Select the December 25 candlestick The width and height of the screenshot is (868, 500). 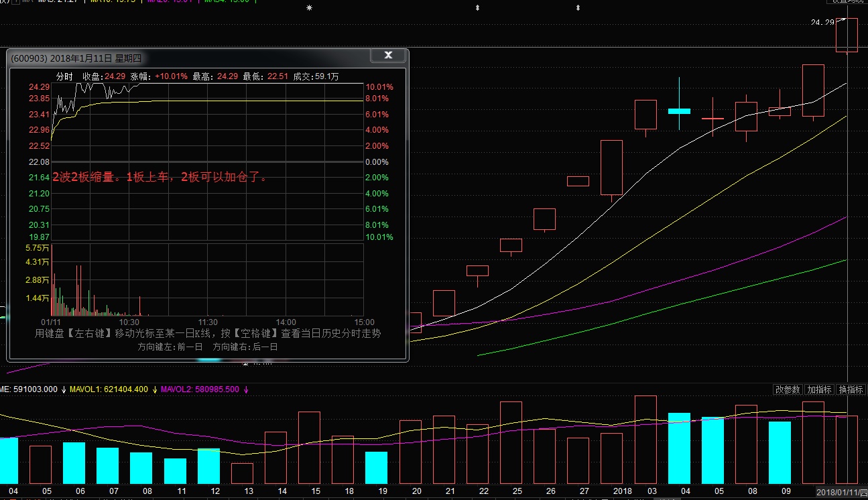(x=511, y=245)
